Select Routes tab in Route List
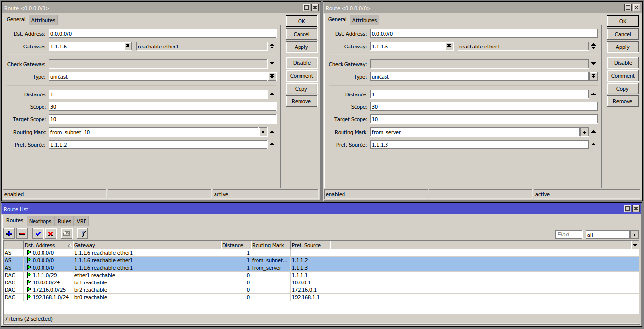This screenshot has height=329, width=644. point(15,220)
